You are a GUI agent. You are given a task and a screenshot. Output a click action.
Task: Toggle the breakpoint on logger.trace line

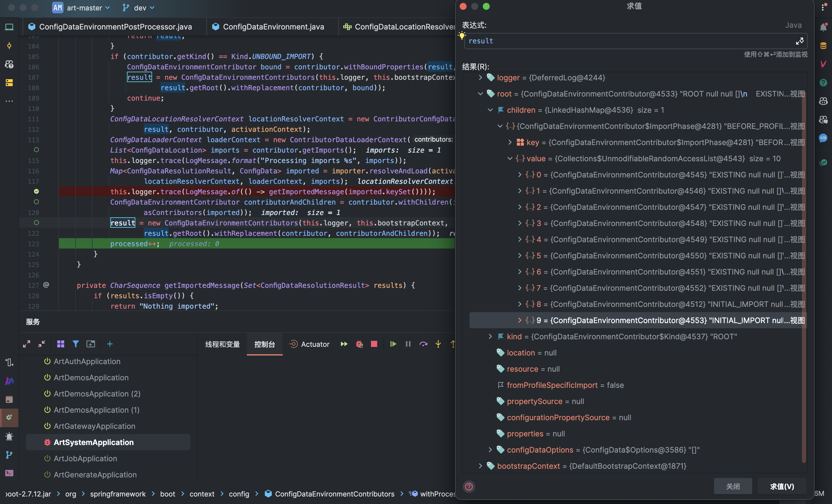[36, 191]
